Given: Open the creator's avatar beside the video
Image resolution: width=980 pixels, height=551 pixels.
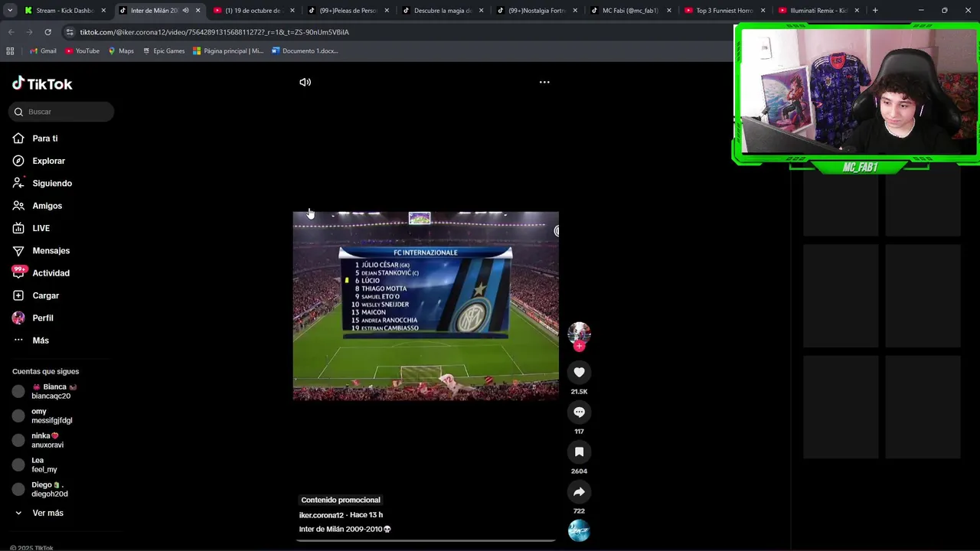Looking at the screenshot, I should coord(579,333).
